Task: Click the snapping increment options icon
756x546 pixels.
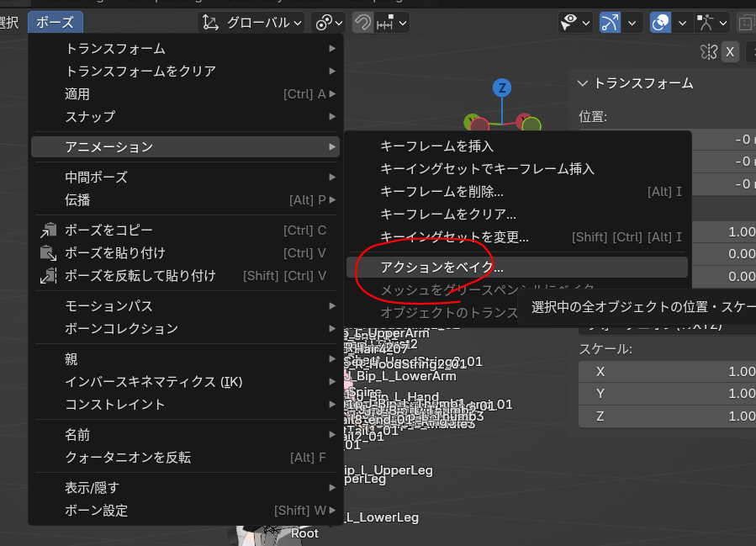Action: 392,23
